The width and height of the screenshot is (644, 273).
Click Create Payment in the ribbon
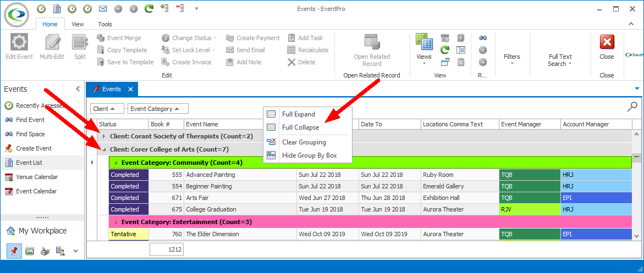pos(252,38)
